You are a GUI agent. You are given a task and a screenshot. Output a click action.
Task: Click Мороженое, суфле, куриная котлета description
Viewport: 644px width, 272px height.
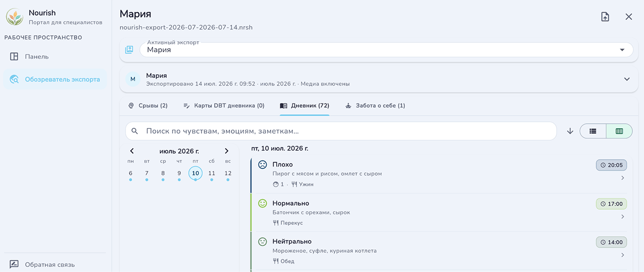pos(325,251)
